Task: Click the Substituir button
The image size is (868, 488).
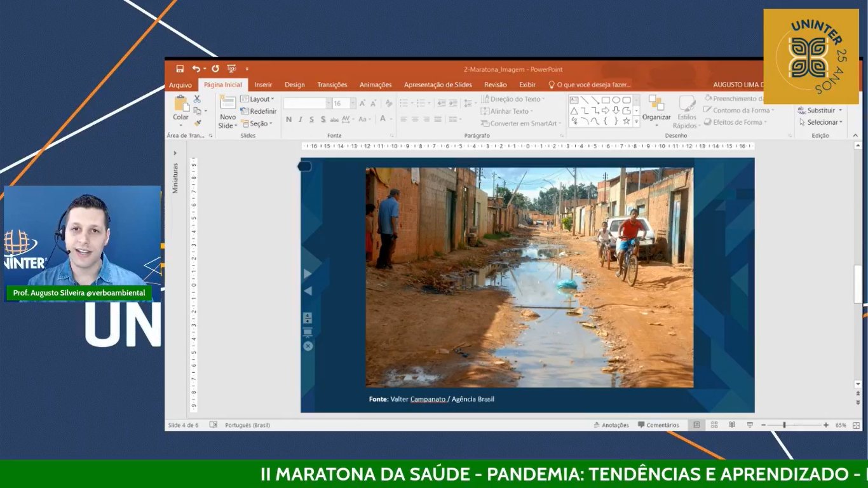Action: 820,111
